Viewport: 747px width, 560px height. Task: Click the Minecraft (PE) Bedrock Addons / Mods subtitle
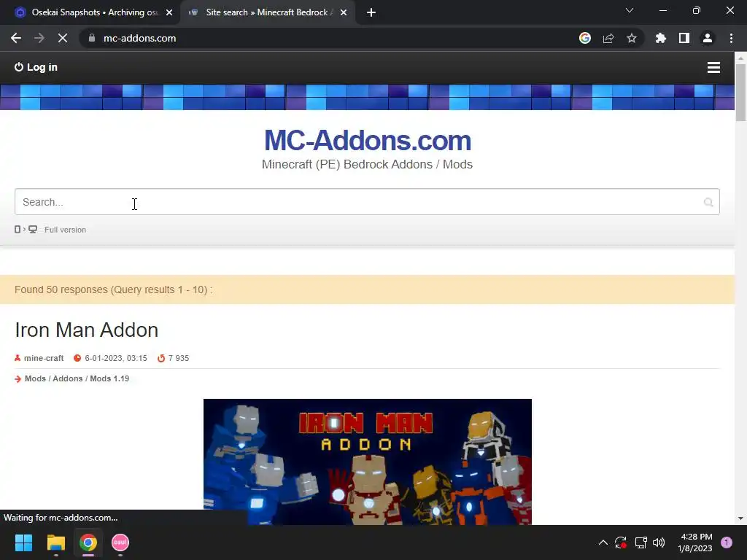[x=368, y=164]
